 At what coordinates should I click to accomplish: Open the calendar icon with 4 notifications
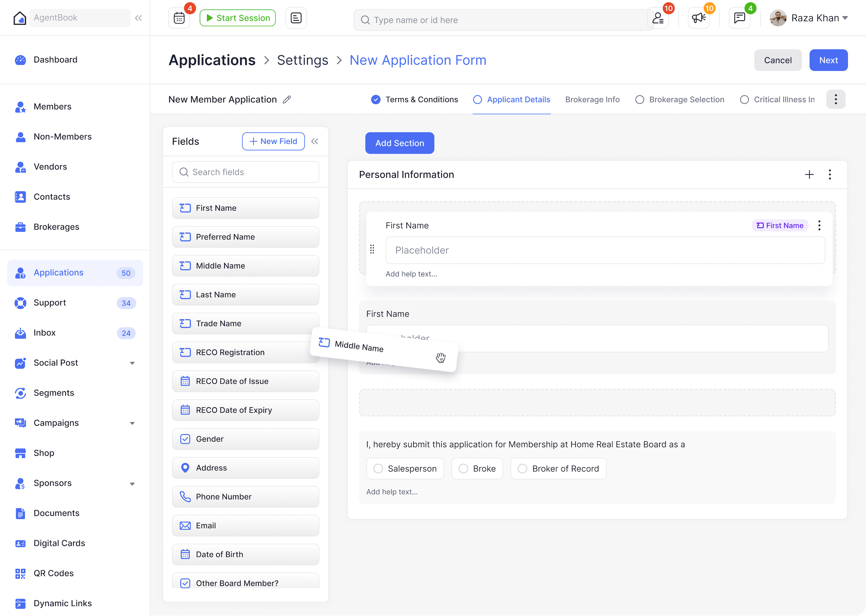pyautogui.click(x=179, y=17)
